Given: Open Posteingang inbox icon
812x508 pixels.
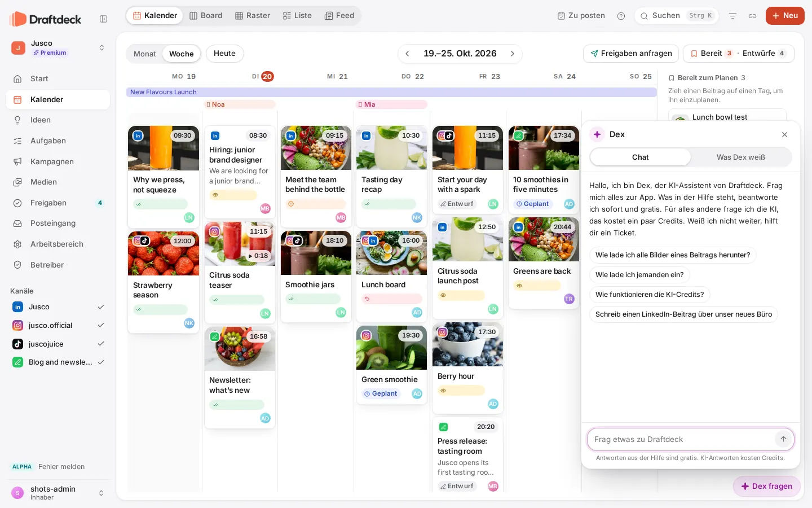Looking at the screenshot, I should (17, 224).
